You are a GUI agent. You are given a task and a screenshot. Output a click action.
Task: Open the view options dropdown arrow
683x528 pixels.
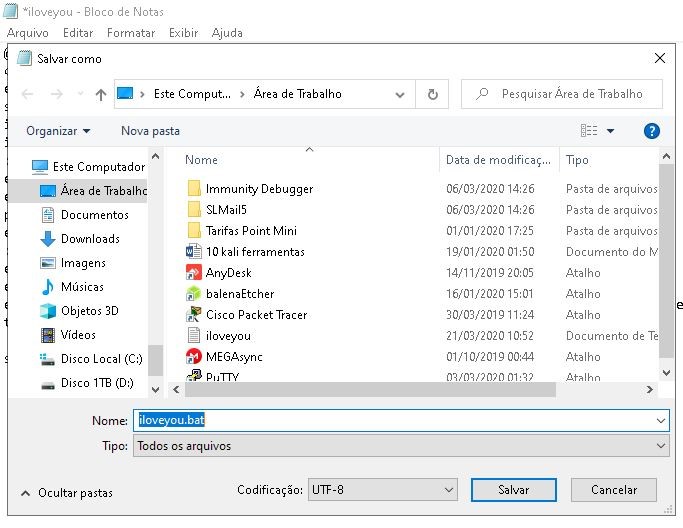point(610,131)
